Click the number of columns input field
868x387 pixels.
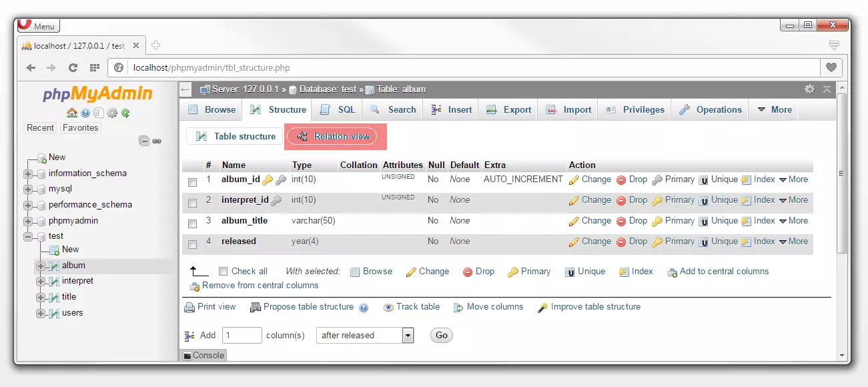[x=242, y=336]
